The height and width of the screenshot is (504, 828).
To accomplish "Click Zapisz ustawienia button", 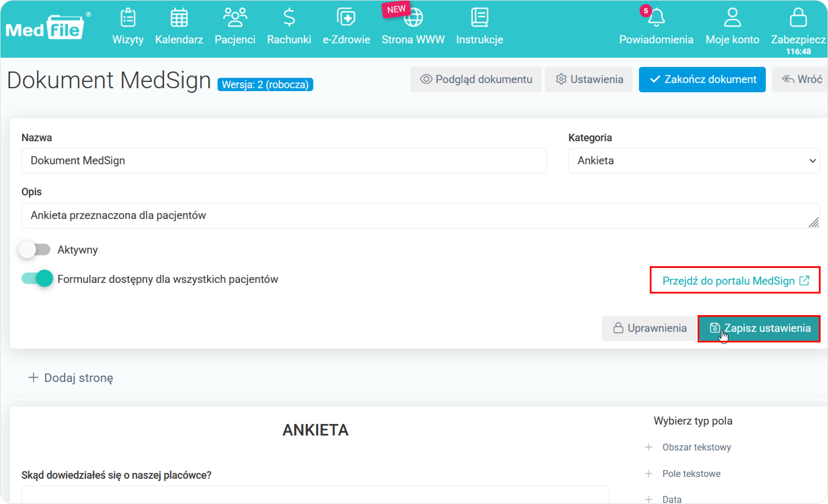I will [759, 329].
